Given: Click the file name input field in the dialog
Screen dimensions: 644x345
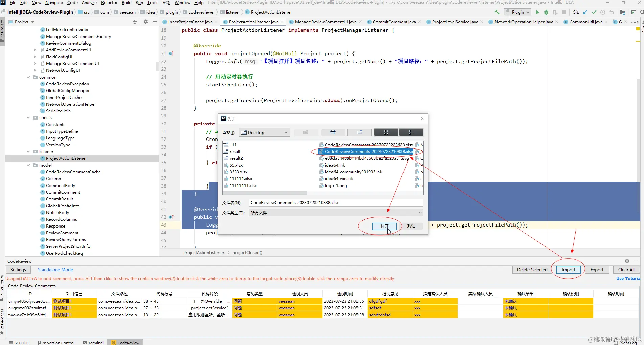Looking at the screenshot, I should click(x=336, y=203).
